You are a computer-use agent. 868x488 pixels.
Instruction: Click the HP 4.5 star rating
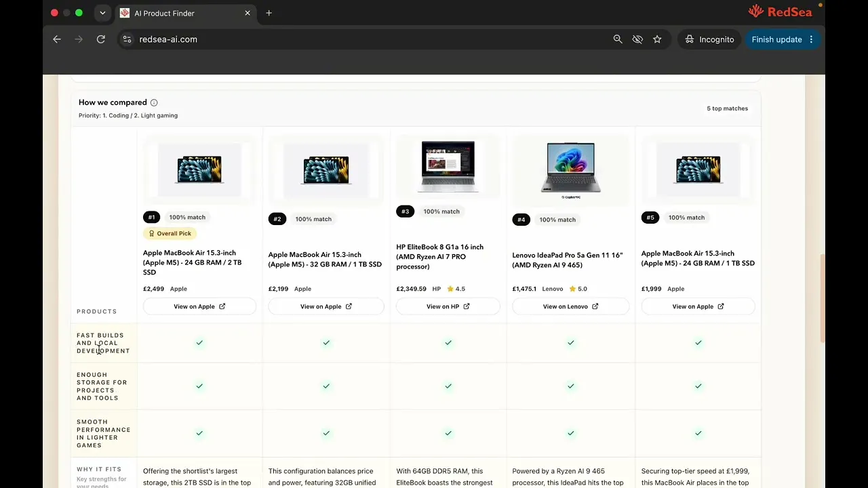tap(456, 289)
